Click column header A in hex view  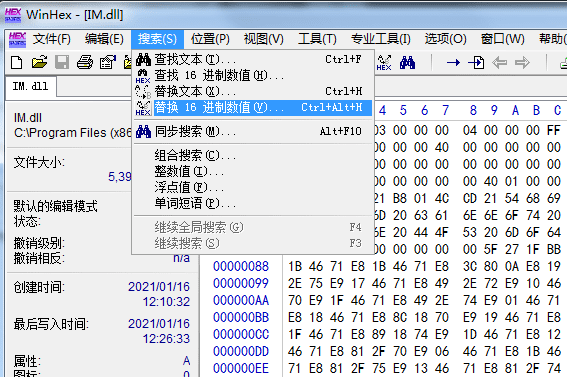(x=515, y=110)
